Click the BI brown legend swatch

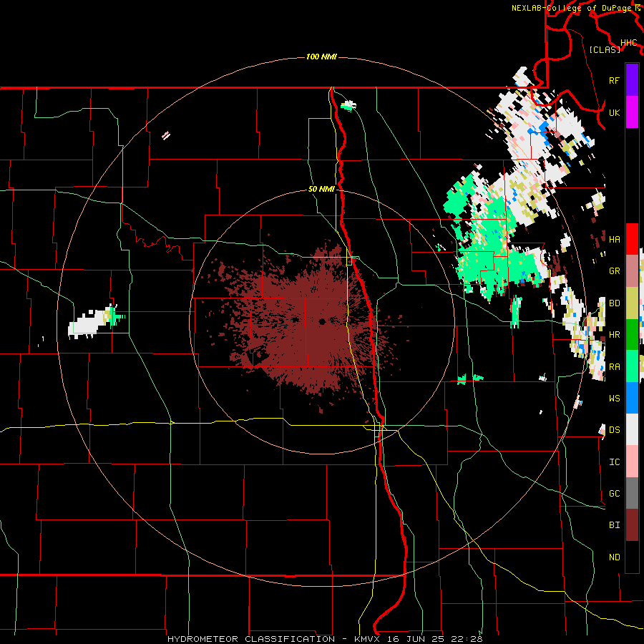(x=632, y=525)
